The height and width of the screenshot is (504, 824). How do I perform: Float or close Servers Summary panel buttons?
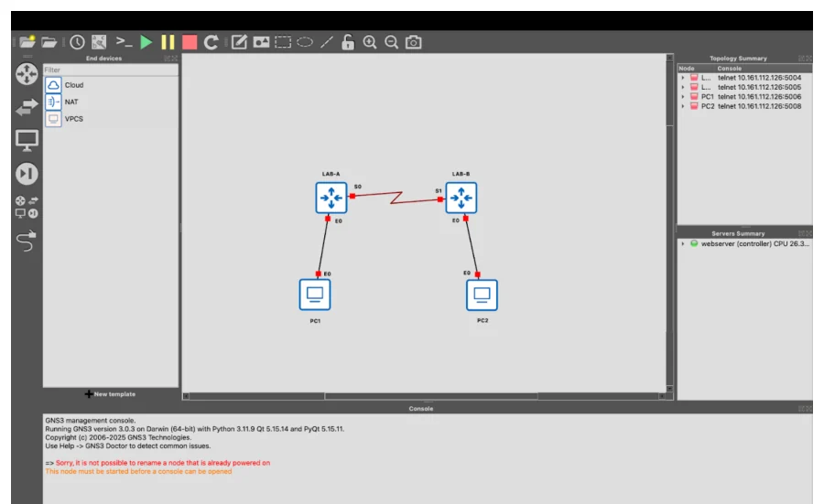tap(805, 233)
